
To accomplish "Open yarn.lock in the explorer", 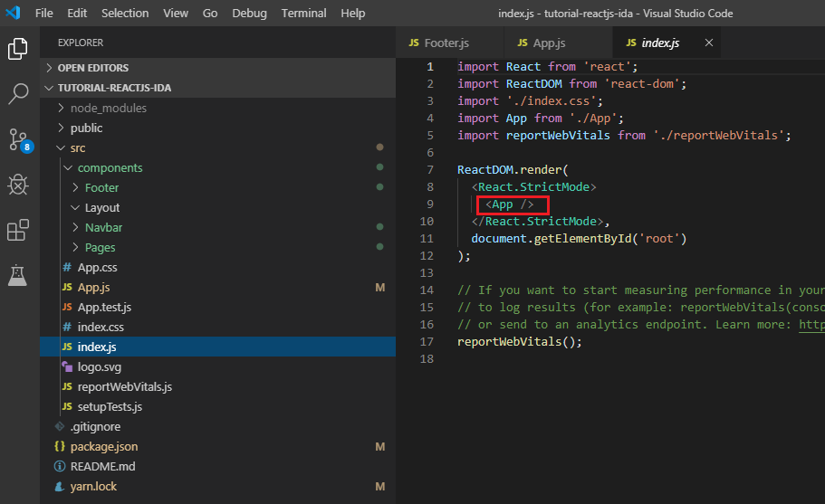I will coord(218,487).
